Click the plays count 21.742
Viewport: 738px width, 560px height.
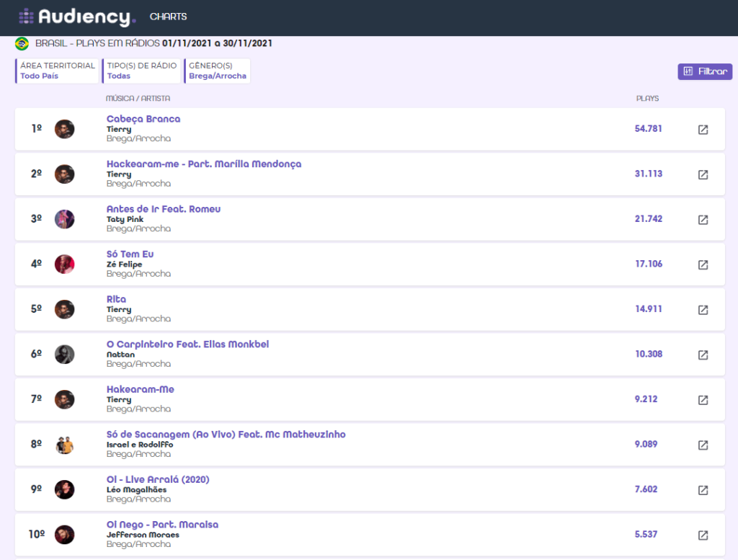tap(648, 219)
